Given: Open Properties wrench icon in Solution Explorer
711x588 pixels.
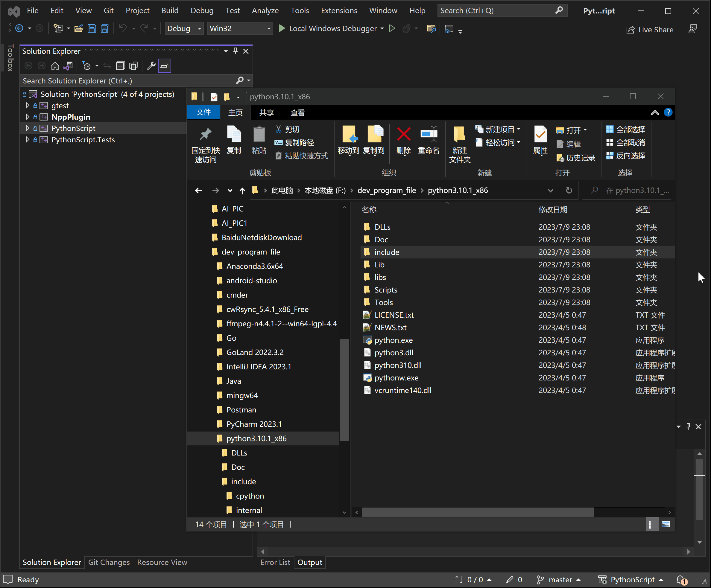Looking at the screenshot, I should click(x=151, y=66).
